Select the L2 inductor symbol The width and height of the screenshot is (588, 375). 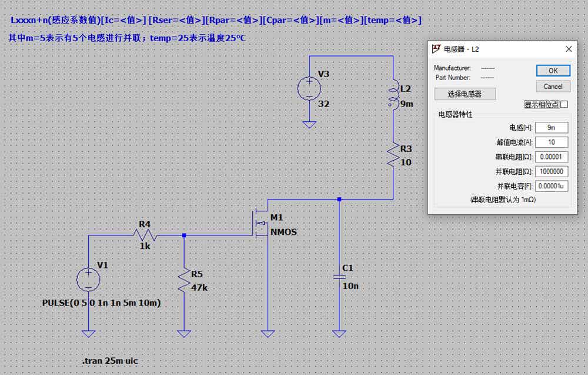[x=393, y=93]
